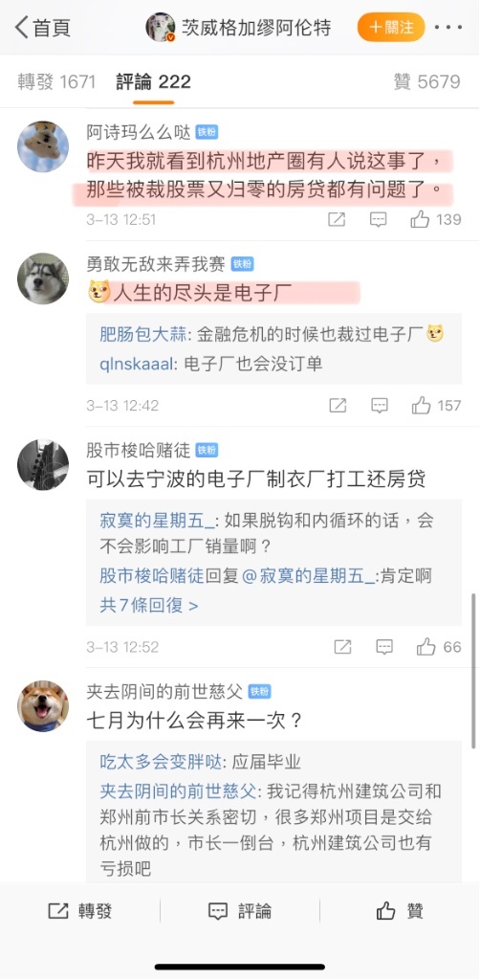Follow the author with +關注 button
The height and width of the screenshot is (980, 480).
391,28
